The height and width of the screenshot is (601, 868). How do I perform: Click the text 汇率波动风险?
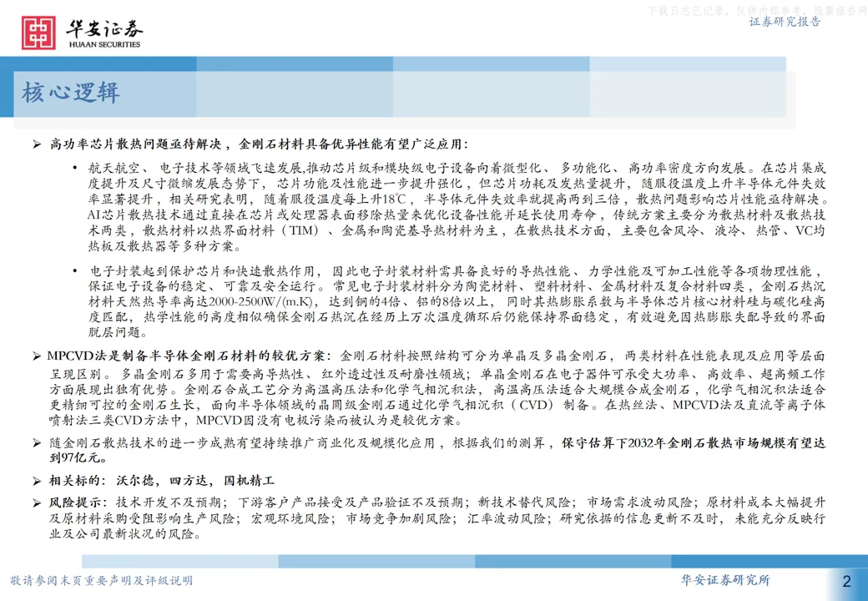(506, 518)
